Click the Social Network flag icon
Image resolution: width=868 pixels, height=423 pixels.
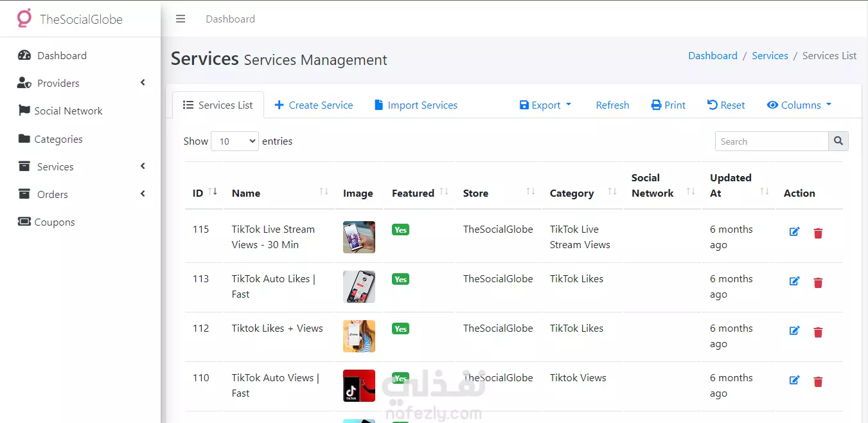click(24, 111)
